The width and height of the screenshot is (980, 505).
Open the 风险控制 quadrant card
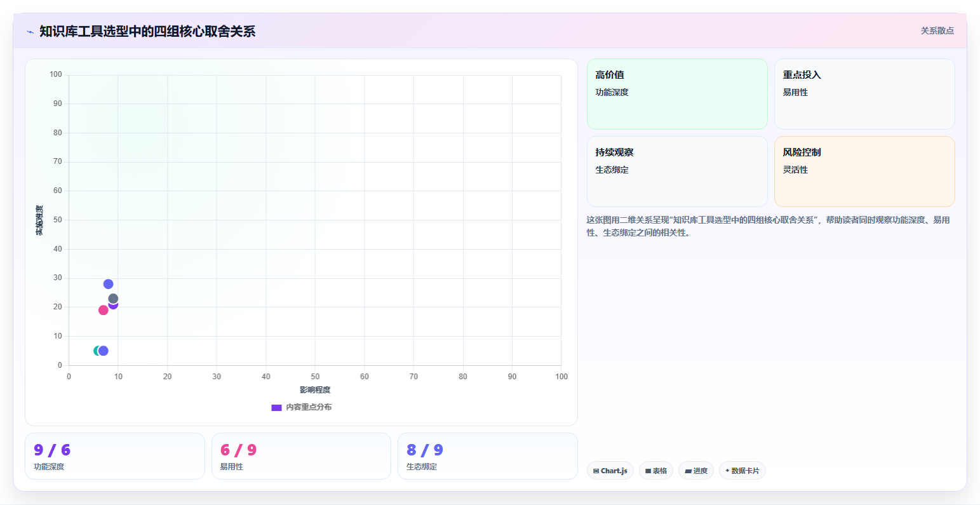[x=864, y=172]
